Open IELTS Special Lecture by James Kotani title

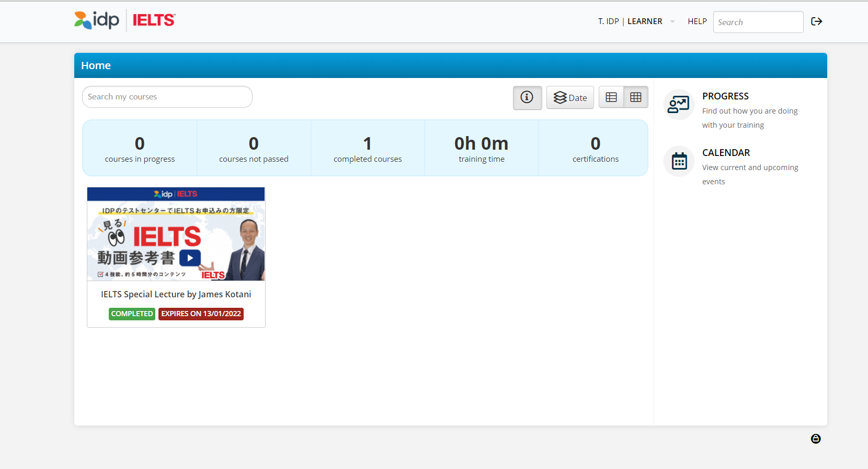(176, 294)
